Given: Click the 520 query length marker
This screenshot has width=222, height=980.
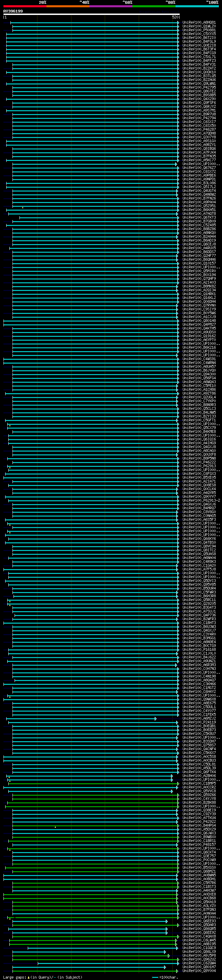Looking at the screenshot, I should pos(175,17).
